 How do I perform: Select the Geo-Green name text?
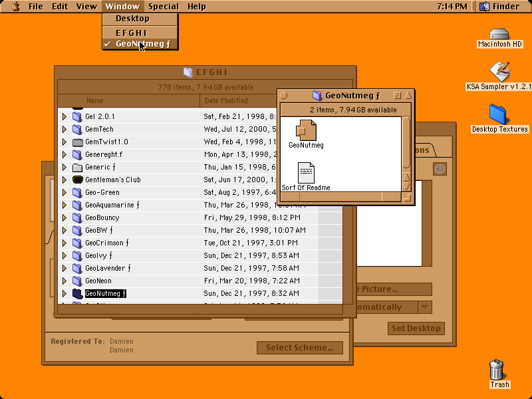tap(102, 193)
